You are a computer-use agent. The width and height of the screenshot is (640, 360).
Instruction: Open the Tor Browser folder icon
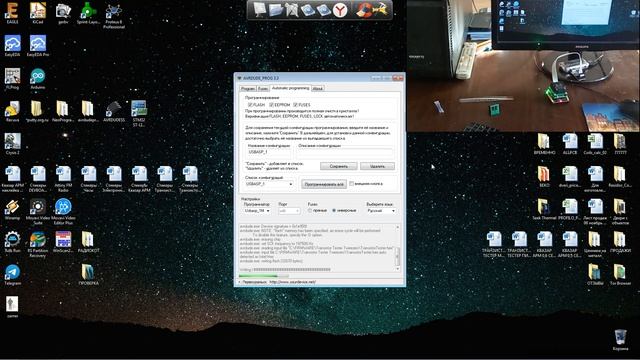click(x=620, y=274)
